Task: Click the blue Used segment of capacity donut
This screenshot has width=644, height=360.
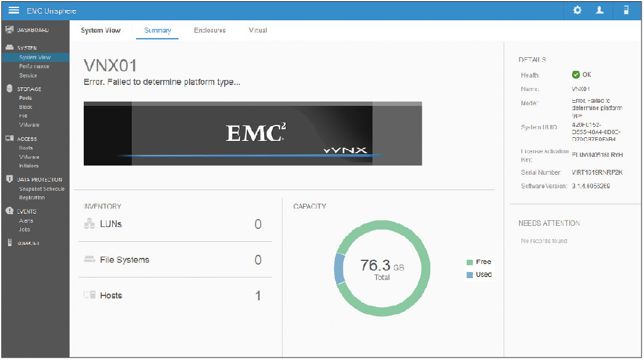Action: pos(340,269)
